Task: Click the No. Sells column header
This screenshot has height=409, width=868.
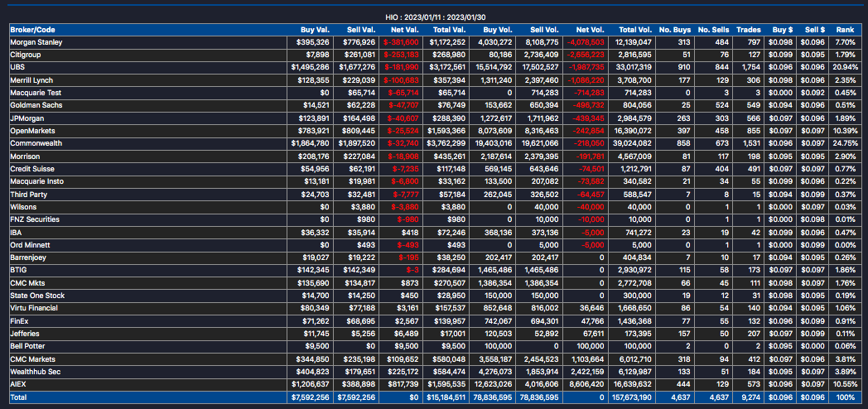Action: tap(714, 29)
